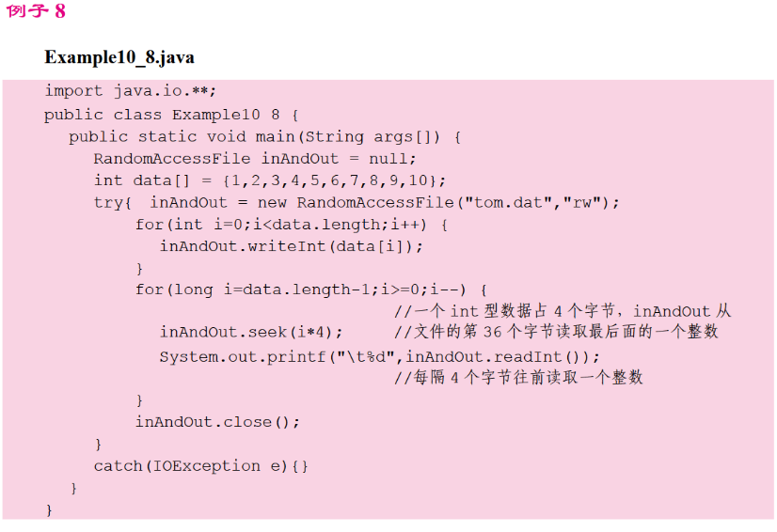This screenshot has width=777, height=532.
Task: Click the comment mentioning the 36th byte
Action: coord(555,332)
